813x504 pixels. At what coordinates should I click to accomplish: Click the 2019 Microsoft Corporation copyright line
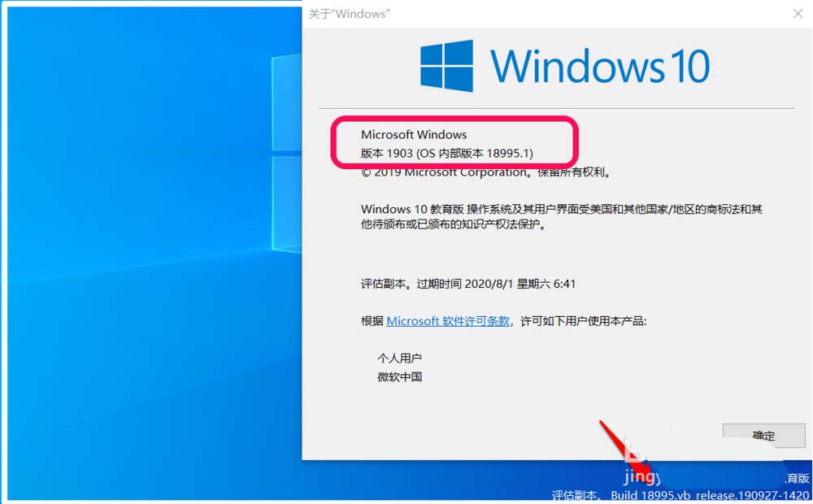(x=486, y=172)
